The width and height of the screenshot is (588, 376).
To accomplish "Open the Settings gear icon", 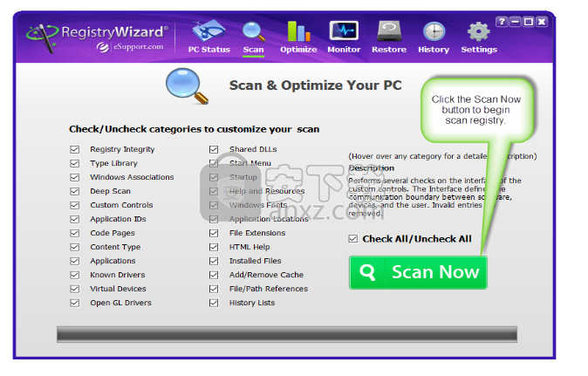I will tap(478, 31).
